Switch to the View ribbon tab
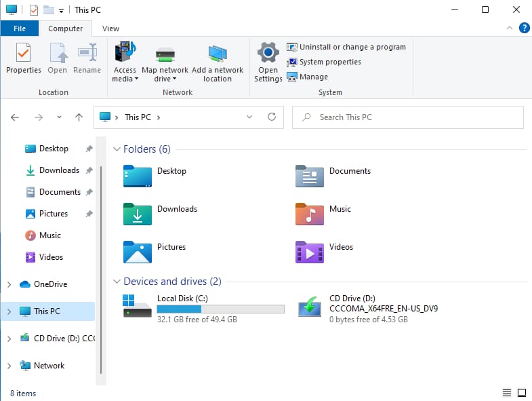The width and height of the screenshot is (532, 401). coord(110,28)
